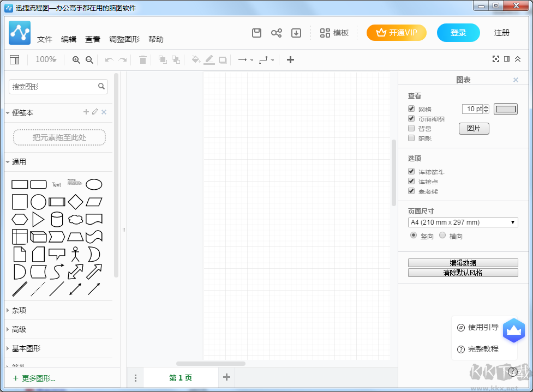The height and width of the screenshot is (392, 533).
Task: Click the grid color swatch next to 10pt
Action: (505, 108)
